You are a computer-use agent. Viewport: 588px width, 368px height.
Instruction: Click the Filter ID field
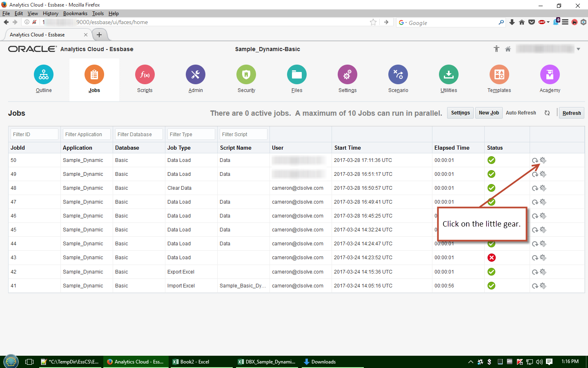click(34, 134)
